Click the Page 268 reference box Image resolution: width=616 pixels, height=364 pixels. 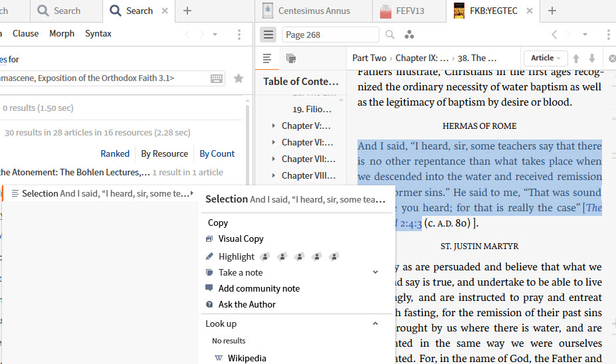330,35
